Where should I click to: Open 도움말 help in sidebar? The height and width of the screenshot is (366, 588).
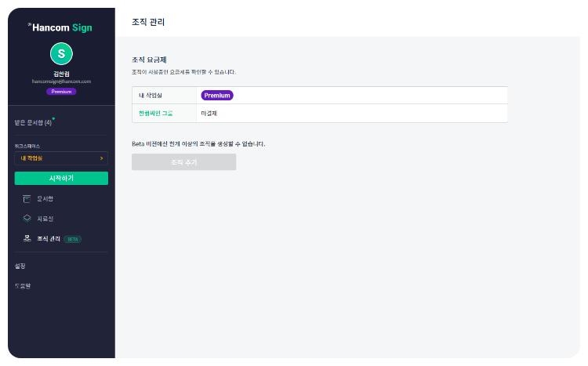(x=23, y=286)
